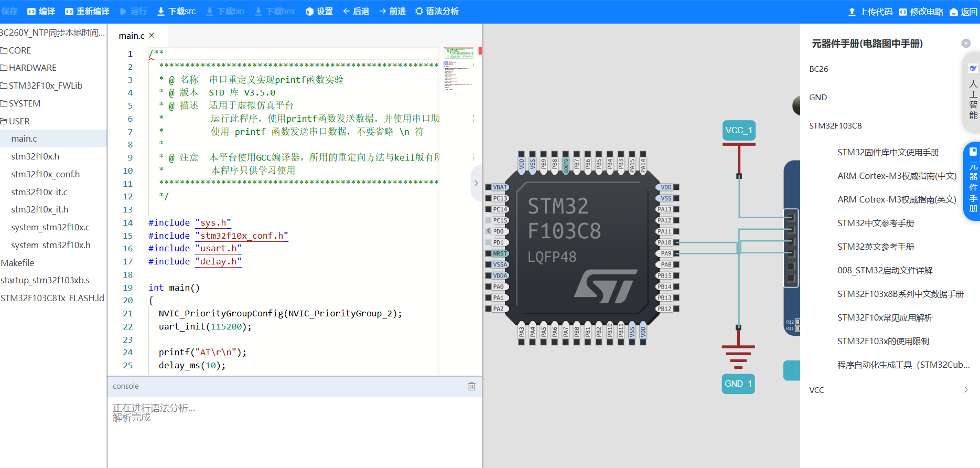The height and width of the screenshot is (468, 980).
Task: Select the STM32F103C8 chip
Action: tap(582, 248)
